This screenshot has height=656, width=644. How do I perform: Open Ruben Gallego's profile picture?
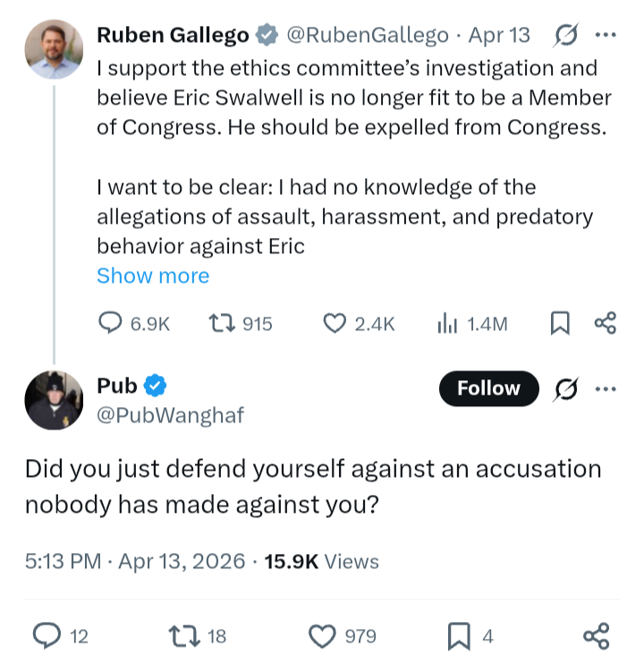click(x=54, y=49)
